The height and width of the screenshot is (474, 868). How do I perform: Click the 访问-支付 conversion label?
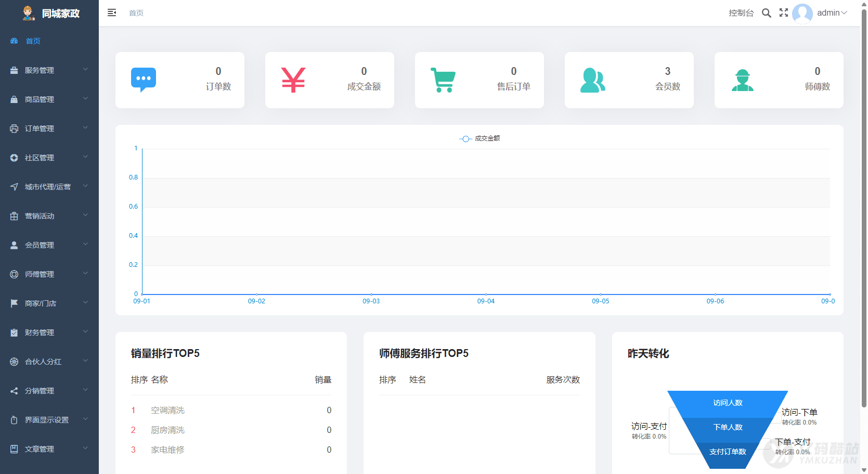649,426
